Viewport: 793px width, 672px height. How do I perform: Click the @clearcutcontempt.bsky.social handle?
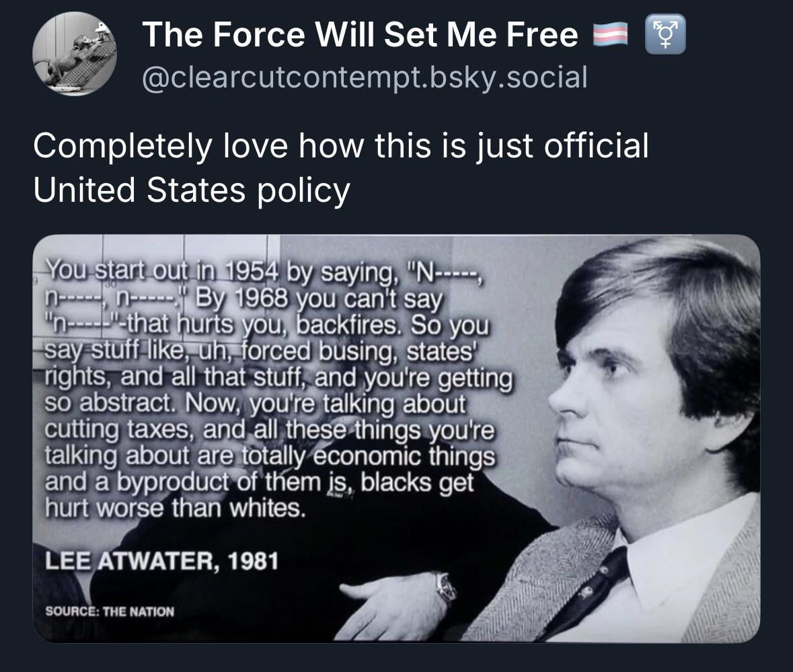(364, 78)
